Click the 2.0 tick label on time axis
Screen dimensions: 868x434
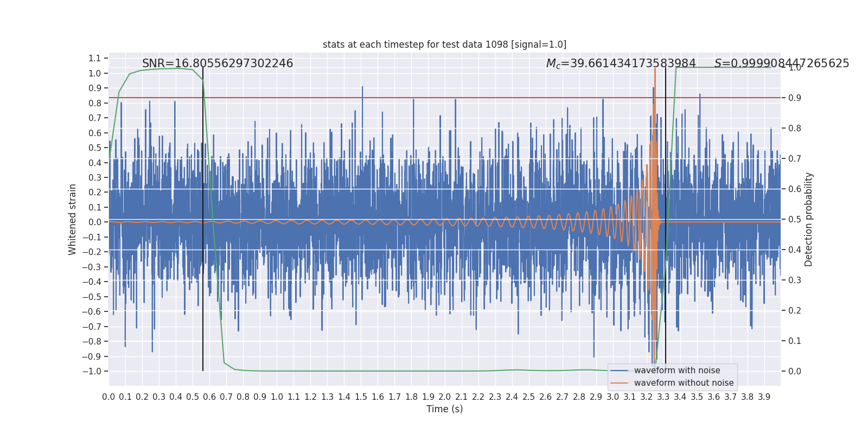pyautogui.click(x=445, y=397)
